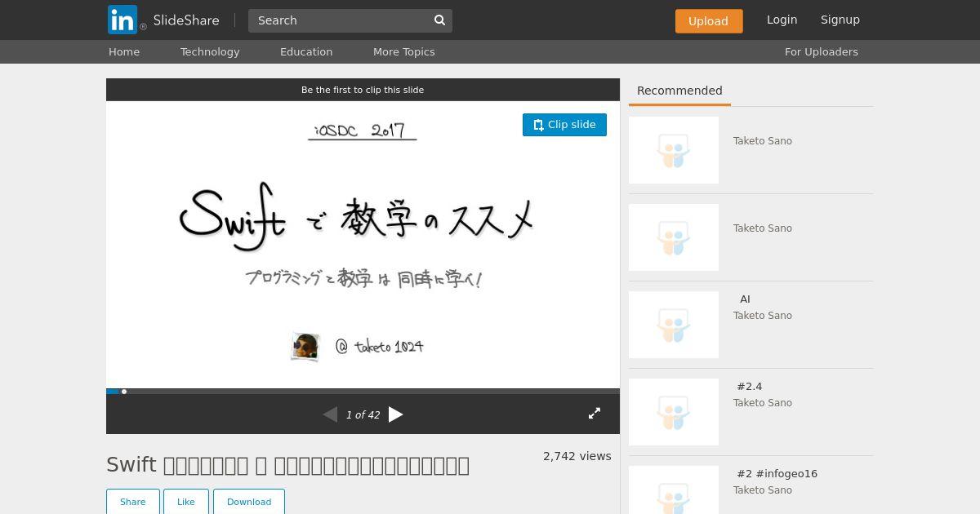Click the Download button

pyautogui.click(x=249, y=502)
